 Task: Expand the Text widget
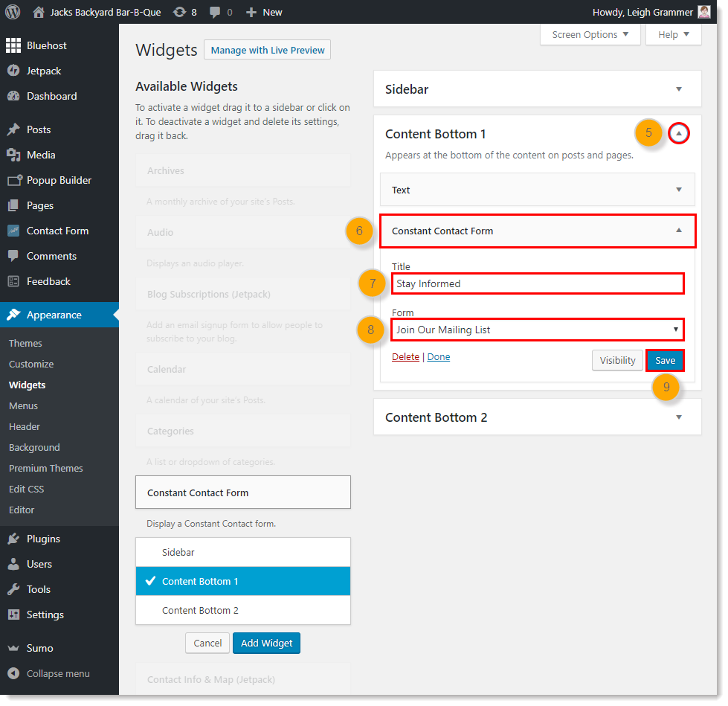pyautogui.click(x=678, y=190)
